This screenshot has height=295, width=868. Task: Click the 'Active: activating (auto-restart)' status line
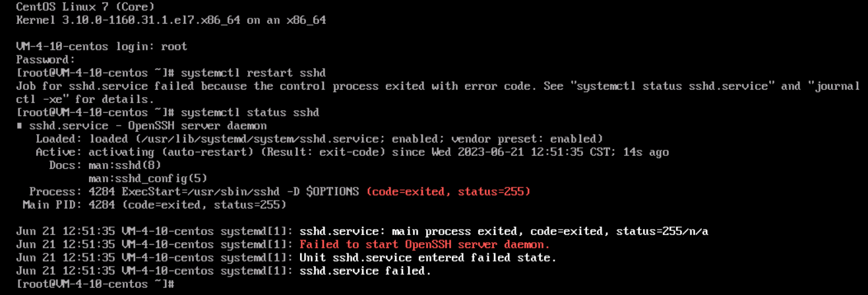click(x=352, y=152)
